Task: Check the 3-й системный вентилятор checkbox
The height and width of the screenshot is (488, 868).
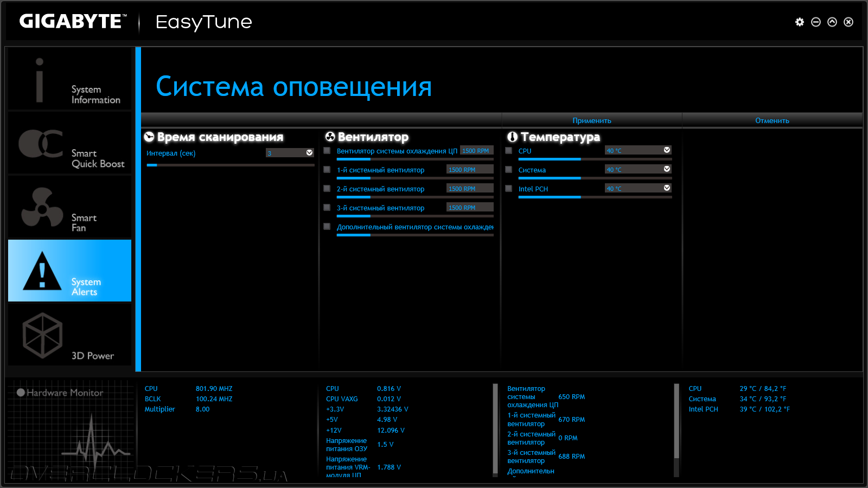Action: point(327,208)
